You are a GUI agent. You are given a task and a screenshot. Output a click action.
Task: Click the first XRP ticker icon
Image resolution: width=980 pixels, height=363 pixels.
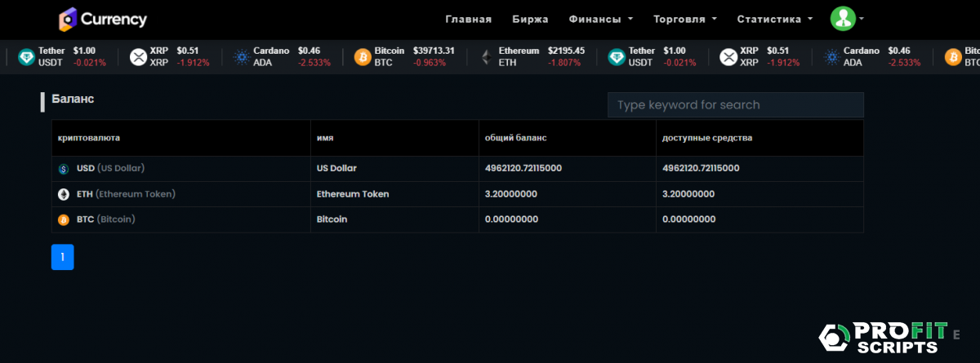point(138,57)
